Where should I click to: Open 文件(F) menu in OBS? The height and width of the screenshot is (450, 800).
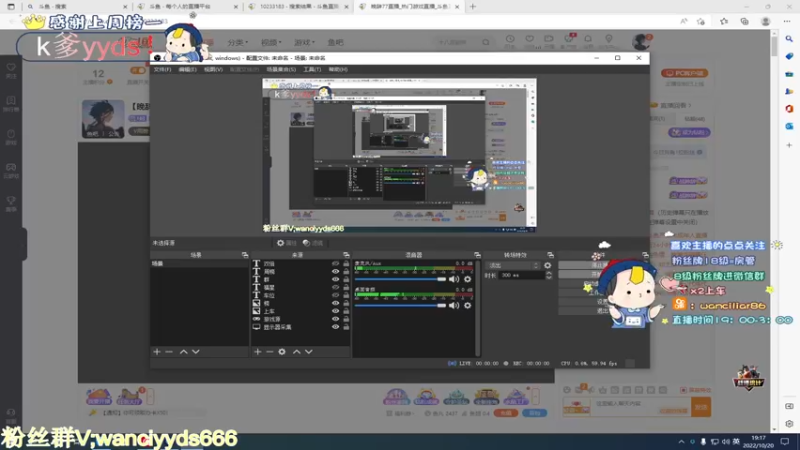click(x=162, y=69)
